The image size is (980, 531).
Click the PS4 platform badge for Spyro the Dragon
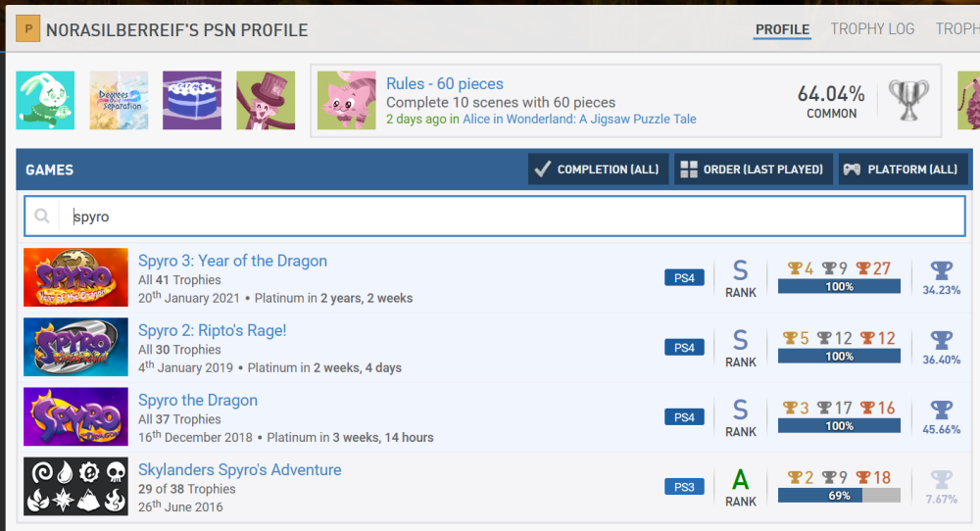(x=684, y=417)
